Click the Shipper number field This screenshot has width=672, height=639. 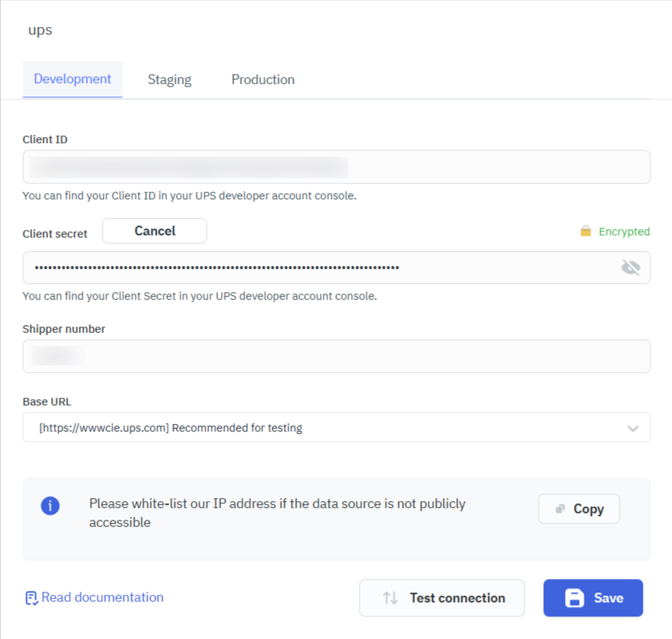pos(336,356)
